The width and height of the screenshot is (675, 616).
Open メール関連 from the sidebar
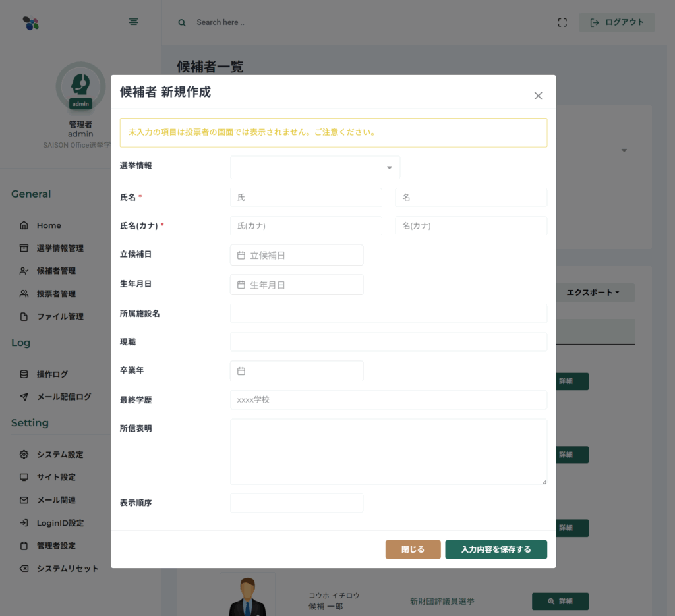[x=56, y=500]
